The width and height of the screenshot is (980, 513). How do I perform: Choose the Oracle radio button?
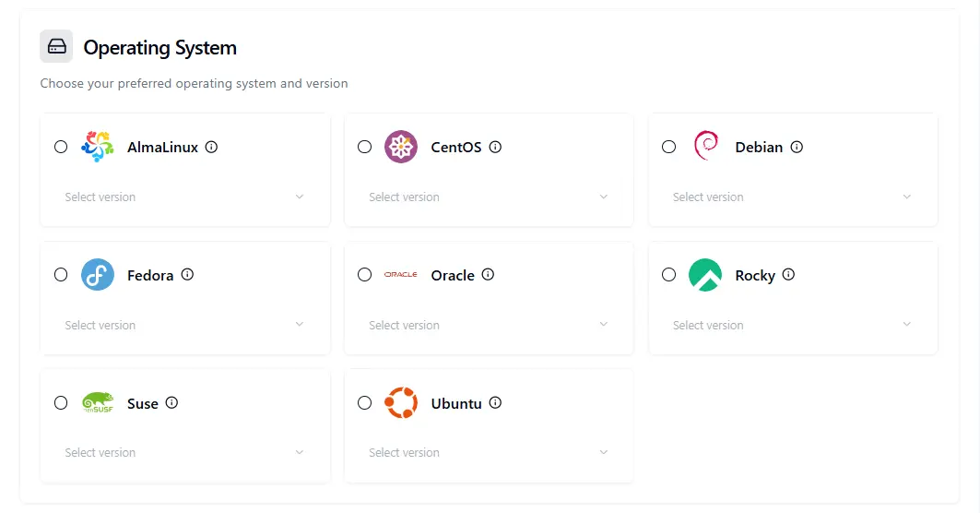(364, 275)
